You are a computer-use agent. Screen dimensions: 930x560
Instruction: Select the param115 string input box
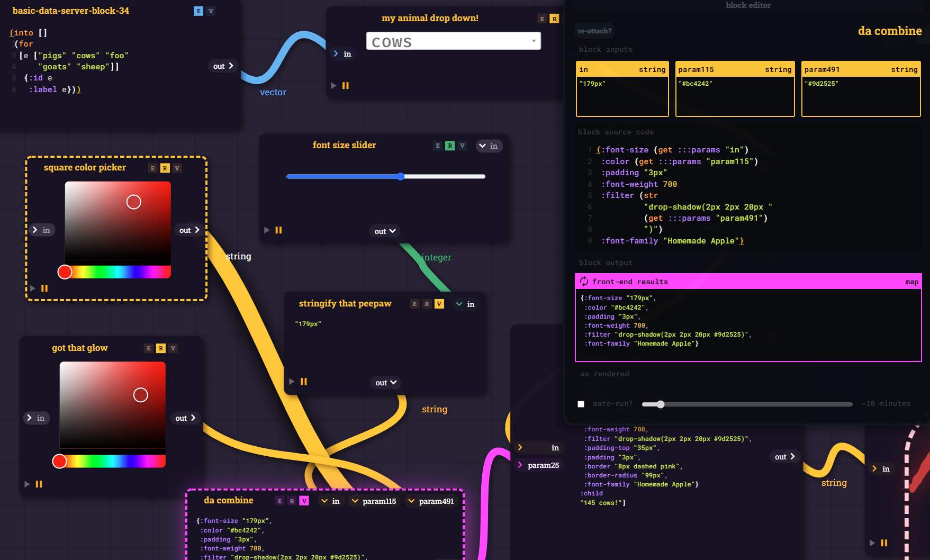tap(735, 89)
